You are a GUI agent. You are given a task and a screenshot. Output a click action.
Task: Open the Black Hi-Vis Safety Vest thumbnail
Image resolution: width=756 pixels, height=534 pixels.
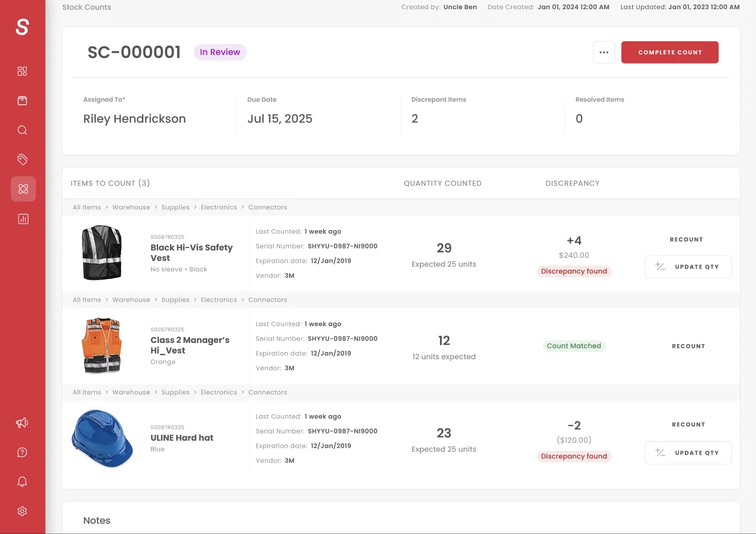pos(102,253)
